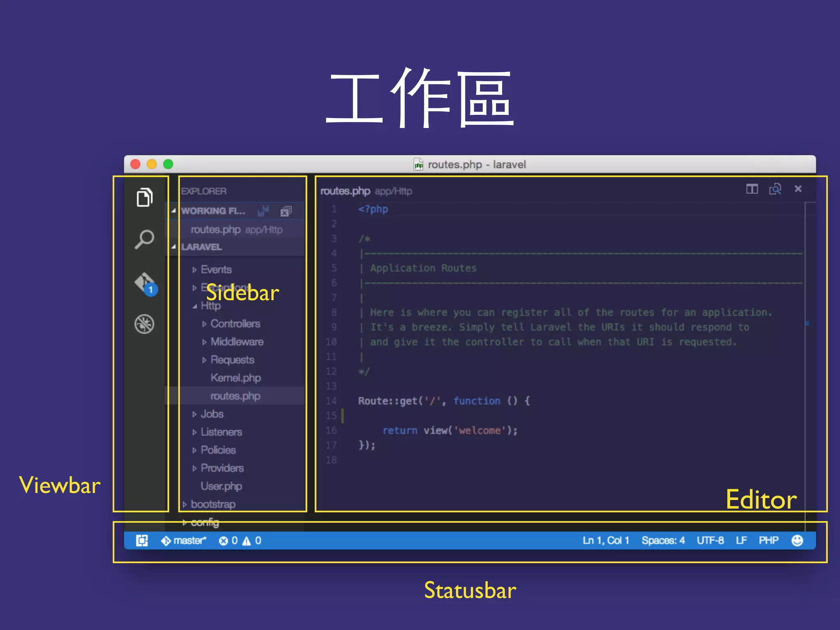This screenshot has height=630, width=840.
Task: Click the return view('welcome') line
Action: [450, 431]
